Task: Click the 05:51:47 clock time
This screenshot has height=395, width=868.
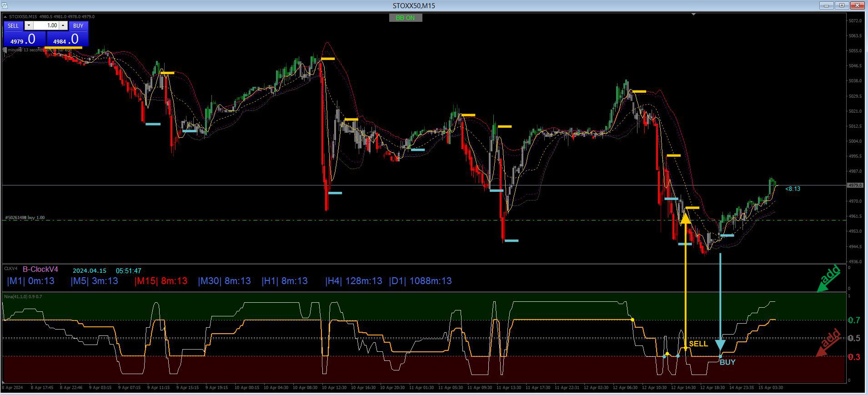Action: [129, 270]
